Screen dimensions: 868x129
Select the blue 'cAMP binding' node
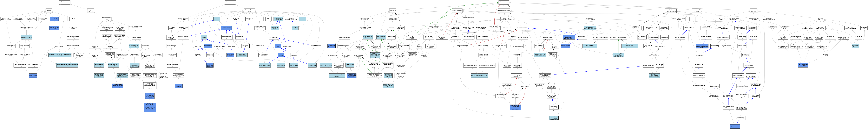tap(33, 75)
